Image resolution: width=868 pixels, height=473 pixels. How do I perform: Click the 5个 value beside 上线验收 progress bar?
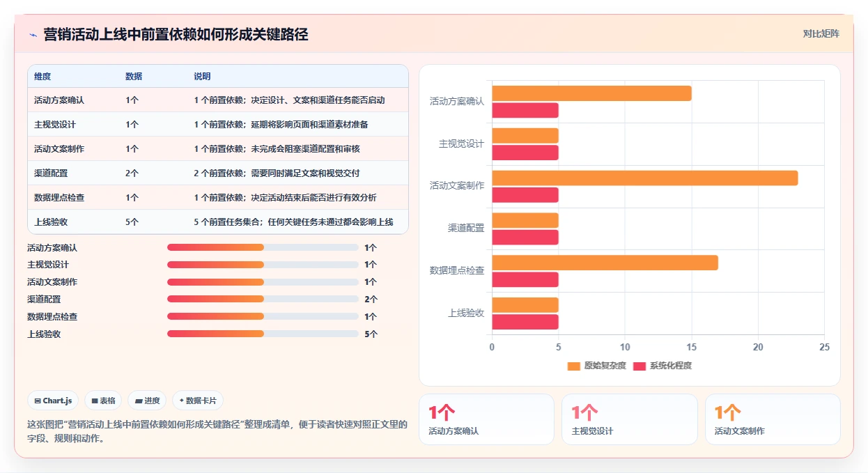pos(371,334)
